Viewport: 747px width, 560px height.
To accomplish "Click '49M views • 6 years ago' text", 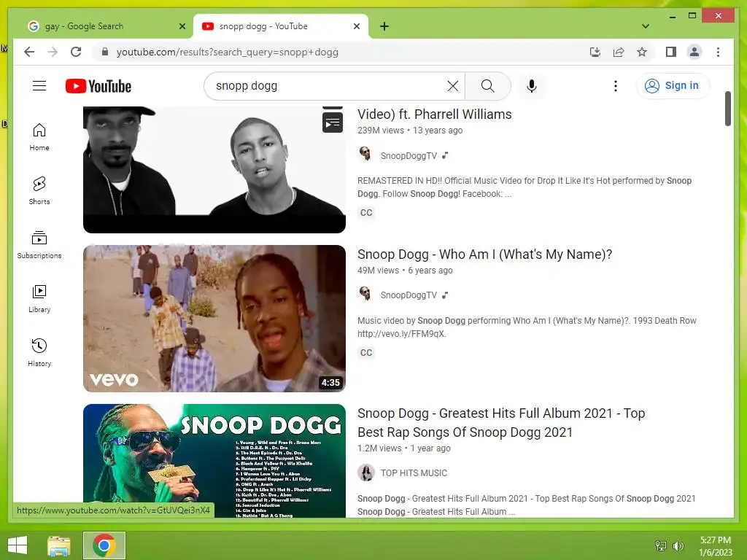I will 405,270.
